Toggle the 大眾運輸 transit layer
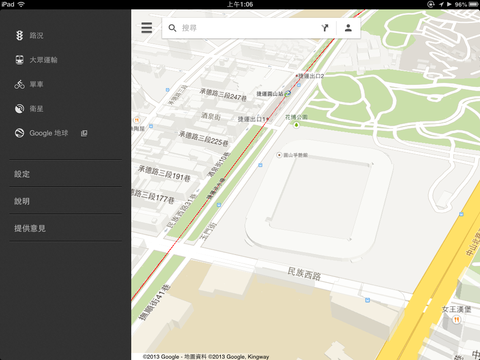 (36, 60)
